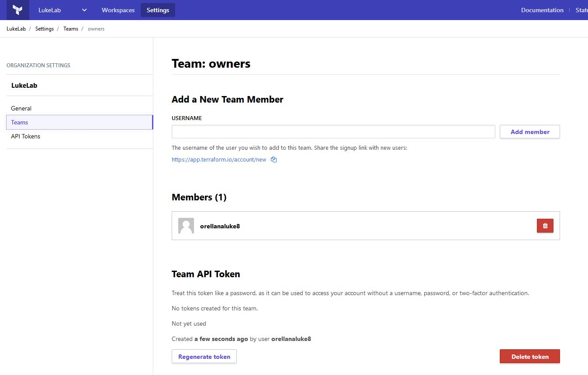The width and height of the screenshot is (588, 375).
Task: Click the LukeLab heading in sidebar
Action: 24,86
